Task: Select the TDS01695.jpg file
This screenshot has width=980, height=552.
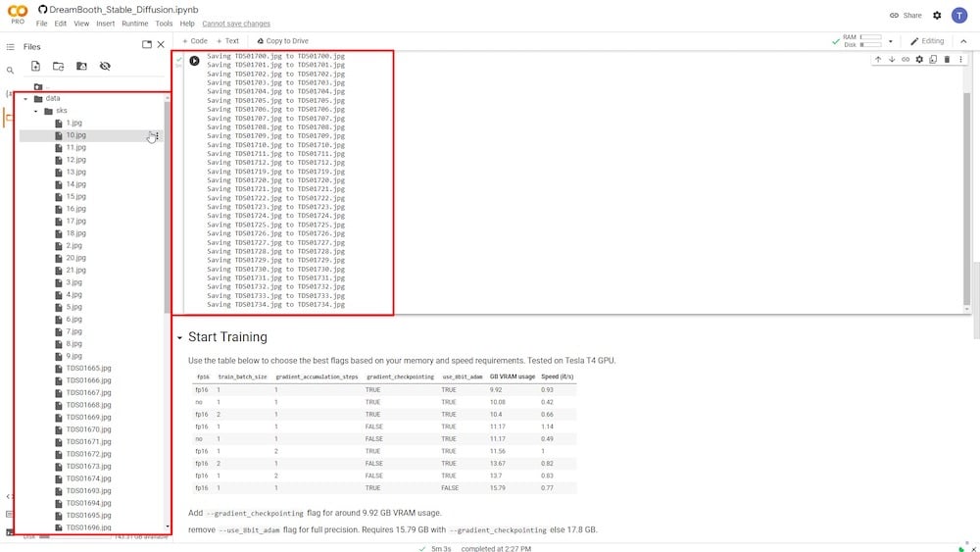Action: pos(89,516)
